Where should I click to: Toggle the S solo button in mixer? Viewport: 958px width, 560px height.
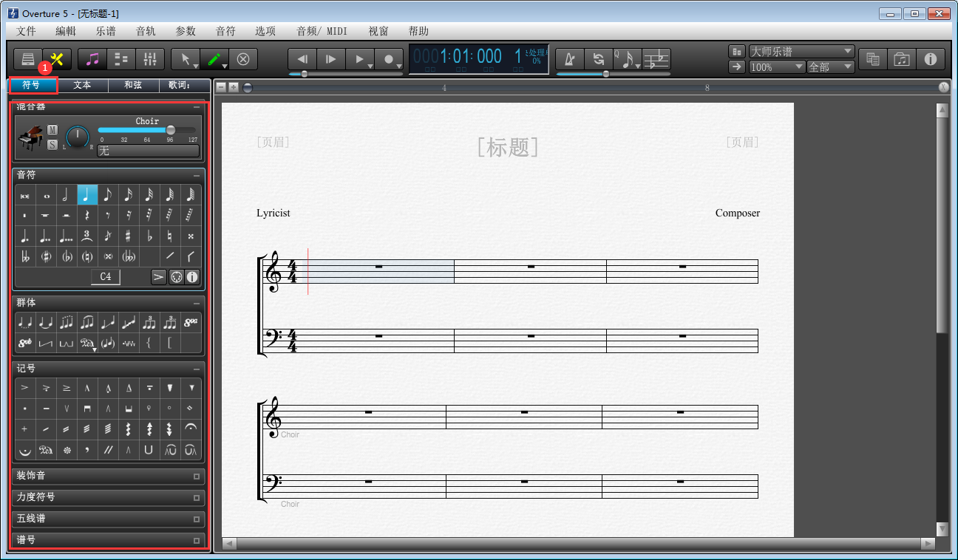[52, 145]
